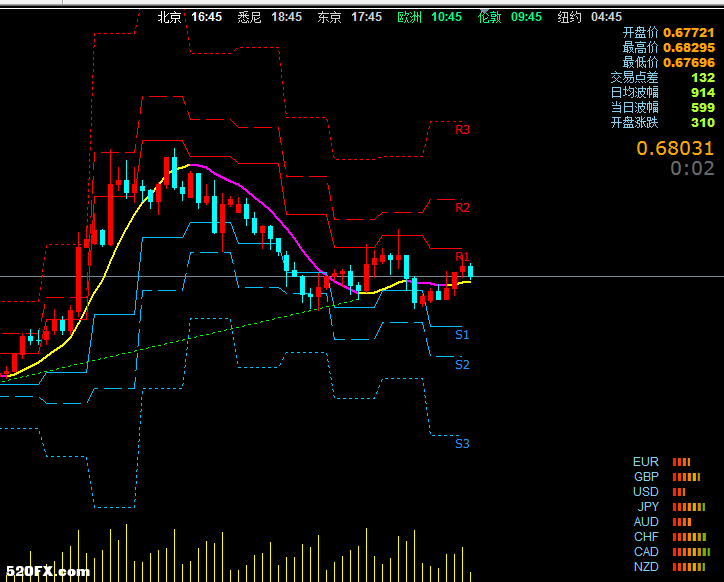Select the R1 resistance label
The height and width of the screenshot is (582, 724).
click(463, 257)
